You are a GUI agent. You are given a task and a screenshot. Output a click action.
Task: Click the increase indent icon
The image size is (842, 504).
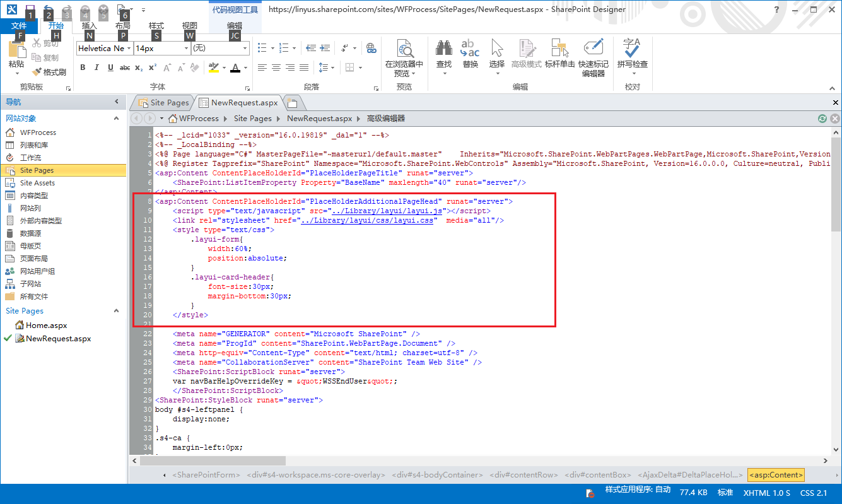325,48
